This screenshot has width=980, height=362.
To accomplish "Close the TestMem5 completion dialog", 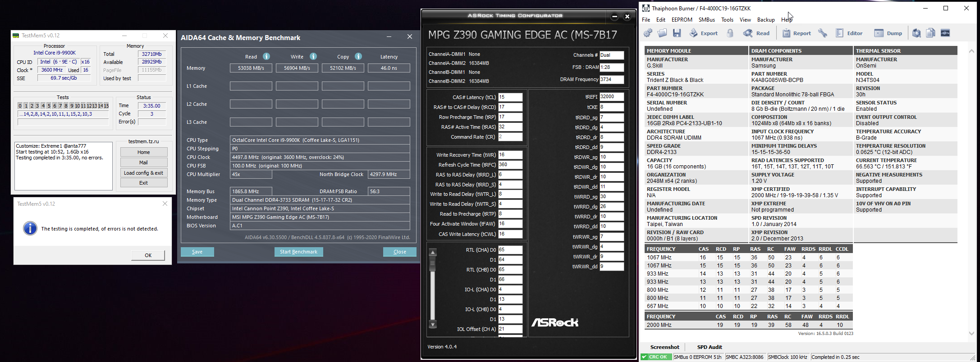I will pos(165,204).
